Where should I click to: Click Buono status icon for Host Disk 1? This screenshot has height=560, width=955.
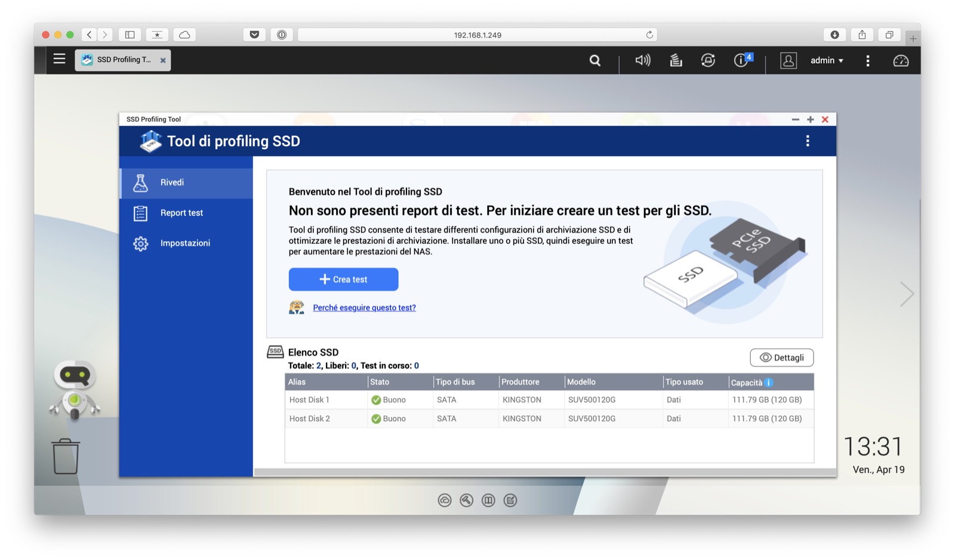376,400
